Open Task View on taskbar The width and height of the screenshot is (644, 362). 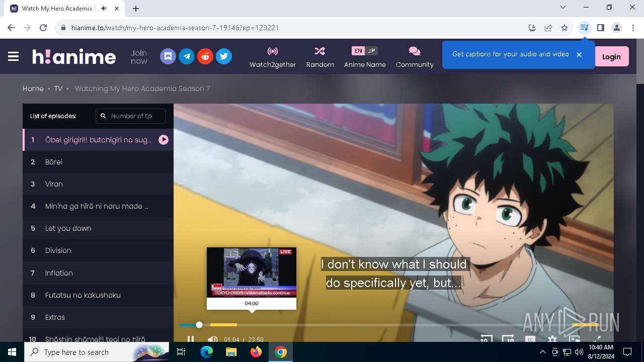[x=181, y=352]
